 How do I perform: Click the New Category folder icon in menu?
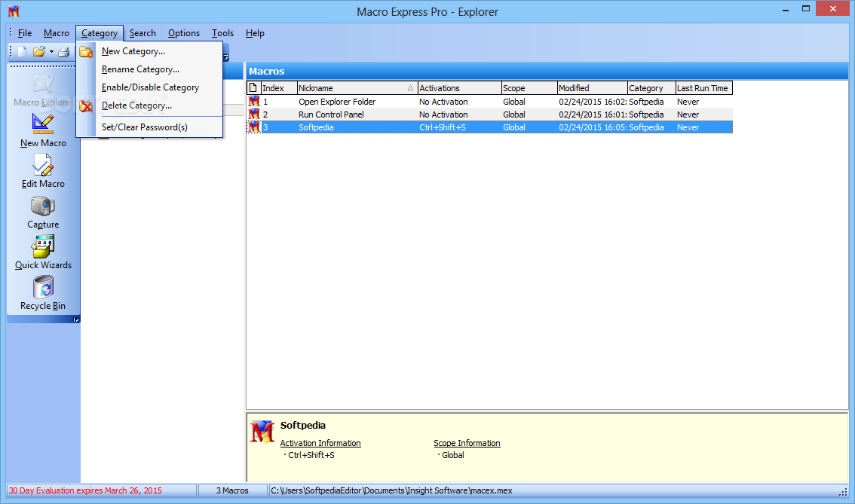(x=86, y=52)
